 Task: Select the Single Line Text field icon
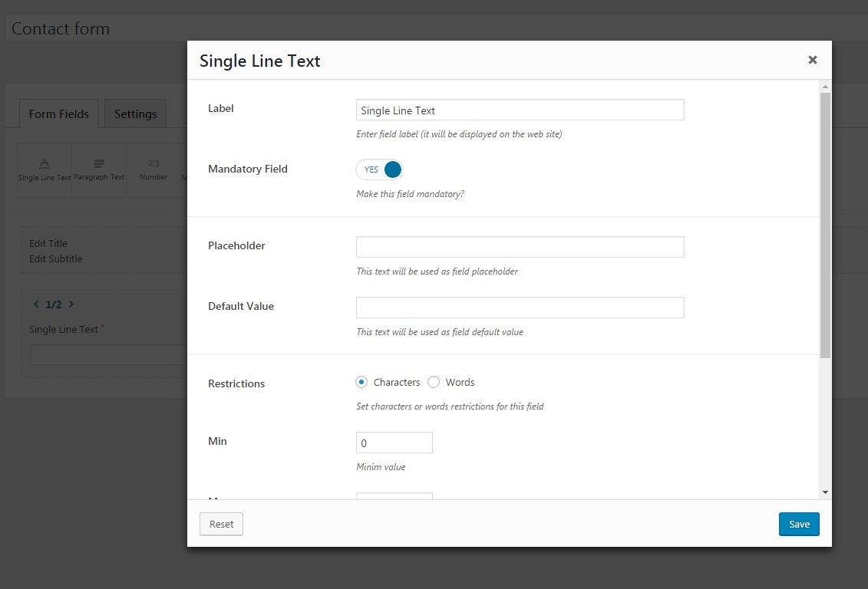point(45,169)
